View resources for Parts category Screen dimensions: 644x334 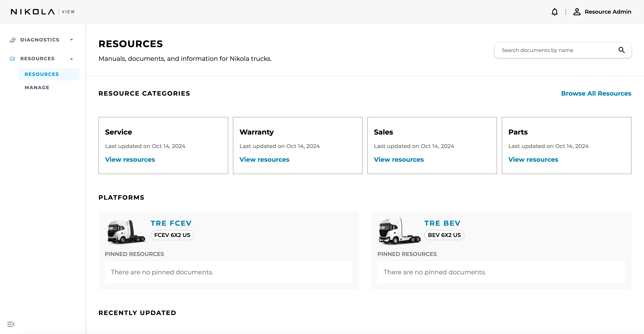[x=533, y=160]
